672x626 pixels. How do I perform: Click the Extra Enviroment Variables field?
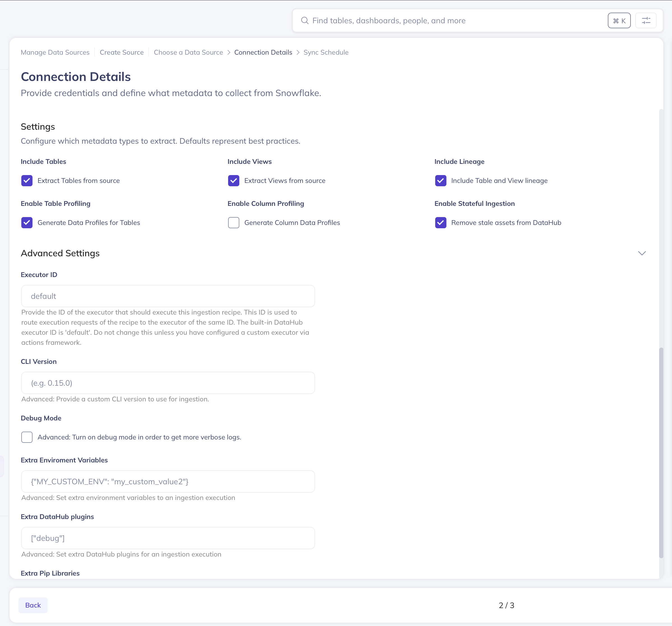pos(168,482)
